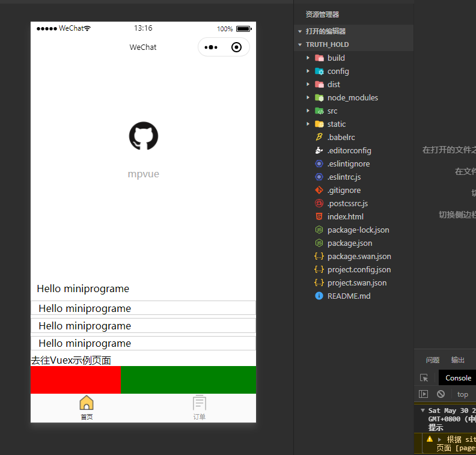Open the package.swan.json braces icon
This screenshot has width=476, height=455.
319,256
